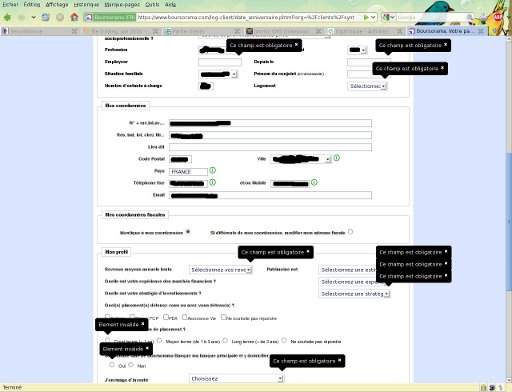
Task: Open the Choisissez dropdown
Action: pos(236,379)
